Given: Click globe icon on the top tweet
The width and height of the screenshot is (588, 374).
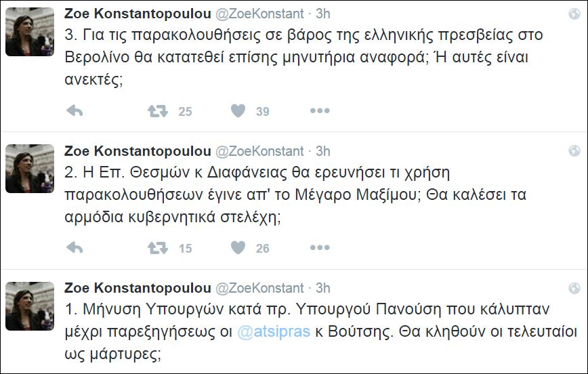Looking at the screenshot, I should point(574,14).
